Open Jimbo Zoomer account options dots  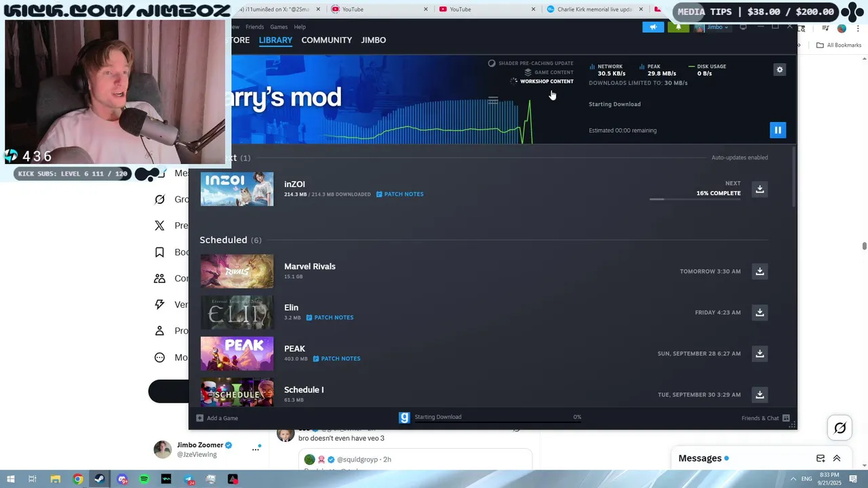pos(256,449)
